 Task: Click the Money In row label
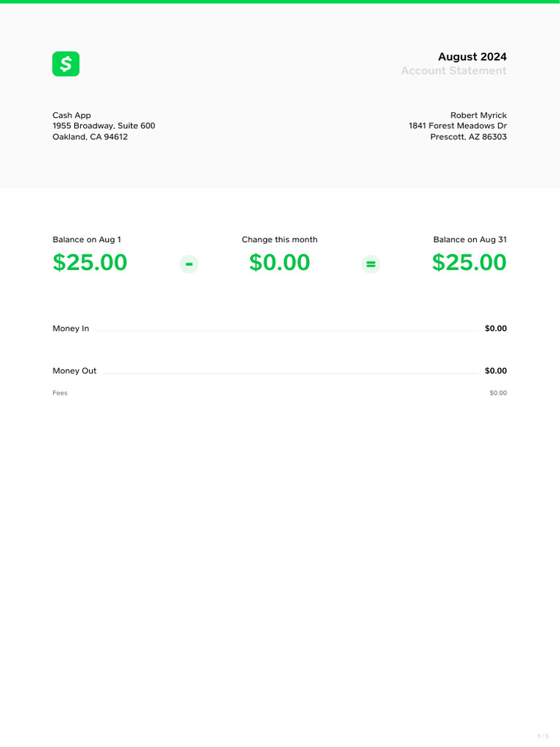[x=71, y=329]
